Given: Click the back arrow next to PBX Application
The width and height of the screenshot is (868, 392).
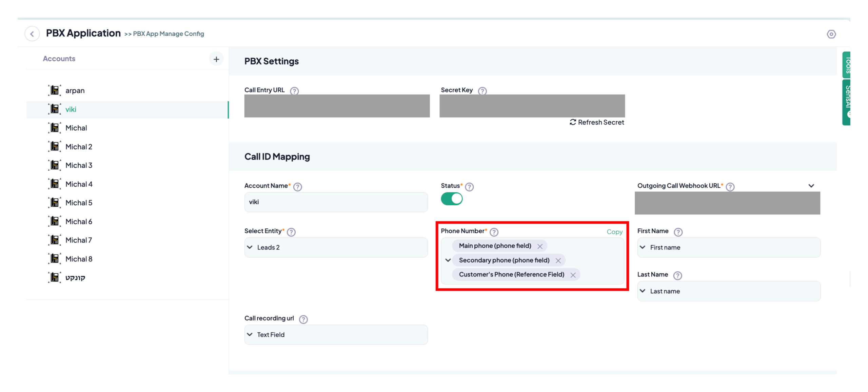Looking at the screenshot, I should click(32, 34).
